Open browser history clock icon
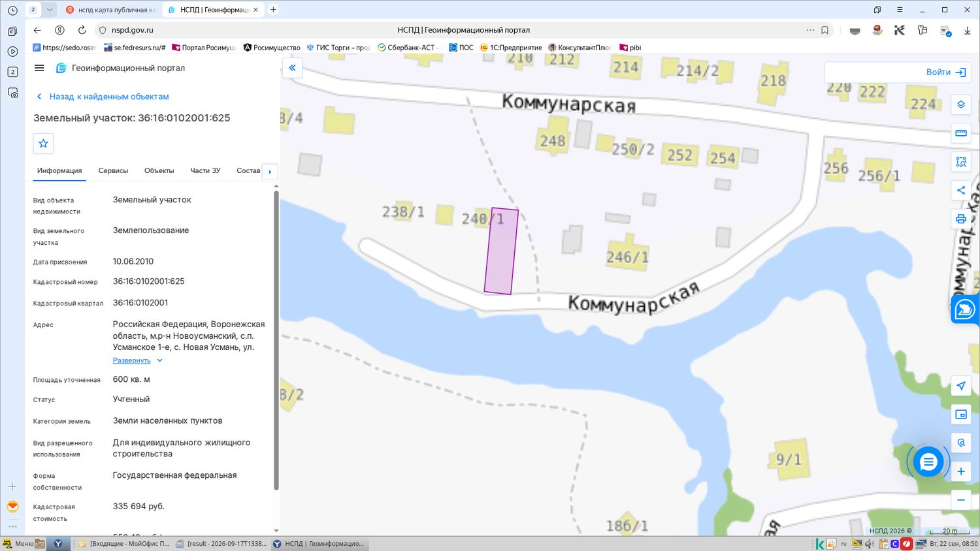This screenshot has height=551, width=980. [x=12, y=10]
